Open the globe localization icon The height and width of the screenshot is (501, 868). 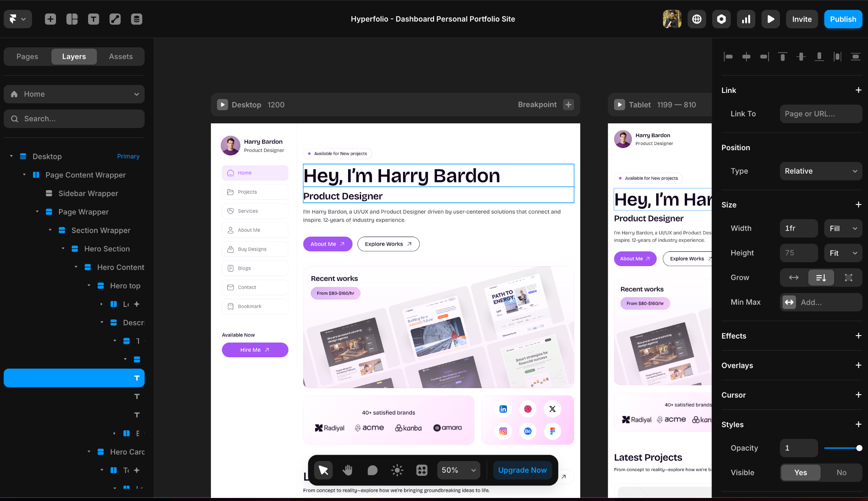[697, 19]
